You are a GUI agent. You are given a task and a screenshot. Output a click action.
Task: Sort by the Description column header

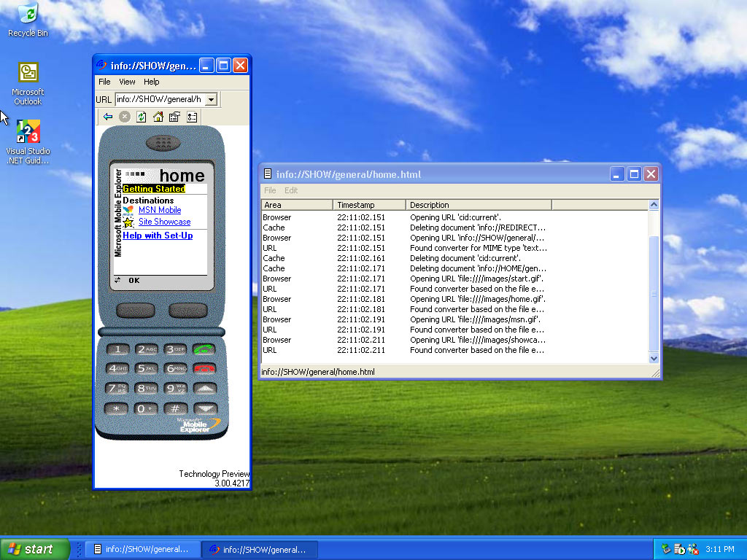(x=479, y=205)
